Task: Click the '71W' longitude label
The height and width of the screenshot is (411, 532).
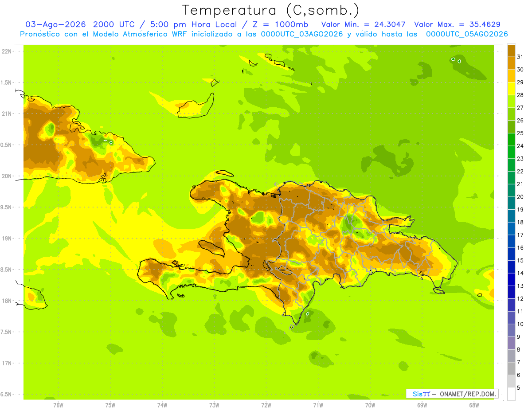Action: tap(318, 405)
